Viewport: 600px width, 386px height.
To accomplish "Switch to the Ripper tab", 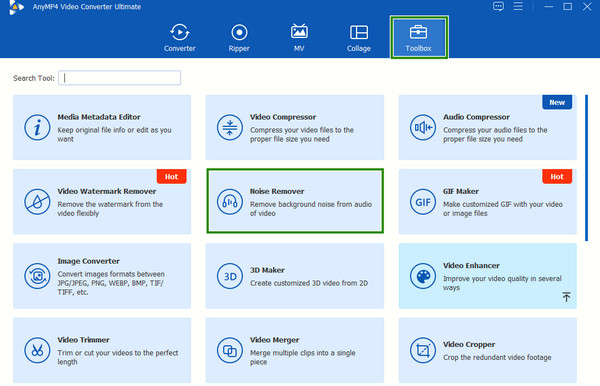I will pyautogui.click(x=239, y=38).
